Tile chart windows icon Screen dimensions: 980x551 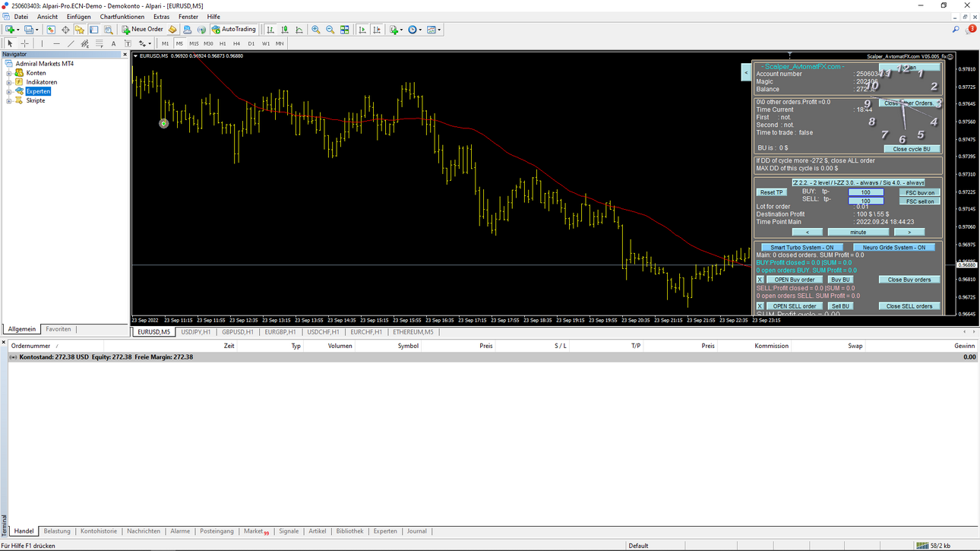[345, 30]
